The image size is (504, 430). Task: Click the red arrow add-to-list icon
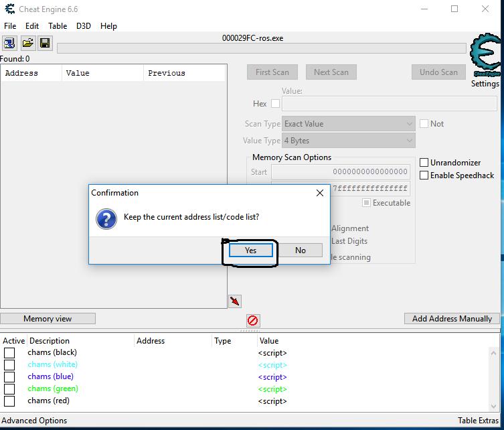coord(235,301)
